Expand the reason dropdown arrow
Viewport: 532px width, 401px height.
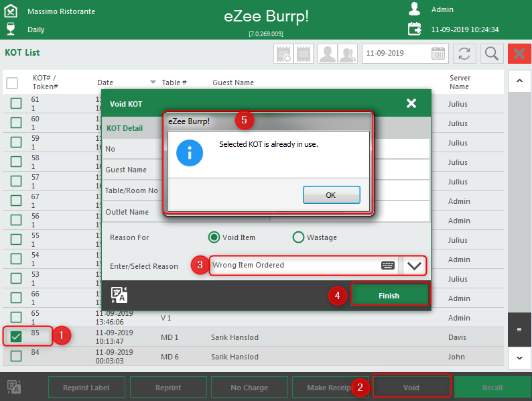[x=414, y=266]
